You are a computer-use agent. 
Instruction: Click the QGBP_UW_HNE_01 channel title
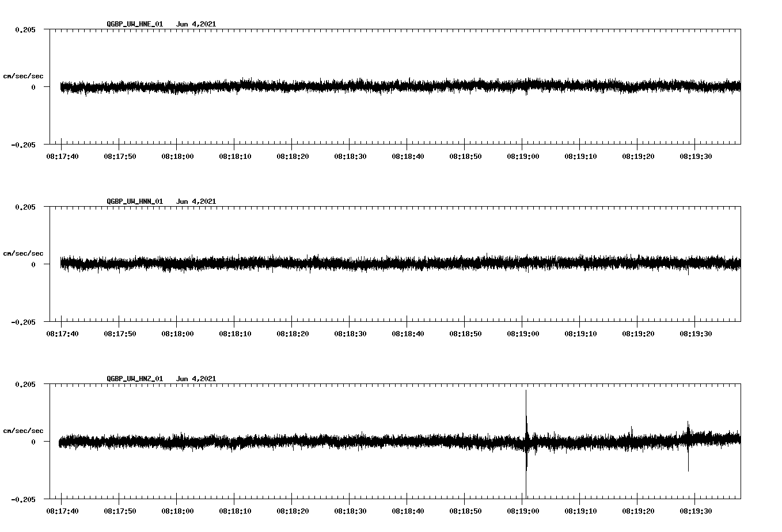tap(135, 24)
